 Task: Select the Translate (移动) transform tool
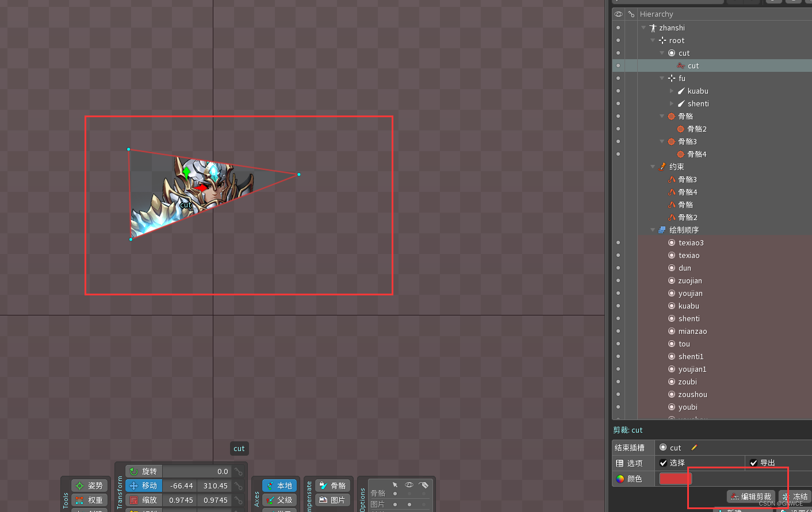144,486
